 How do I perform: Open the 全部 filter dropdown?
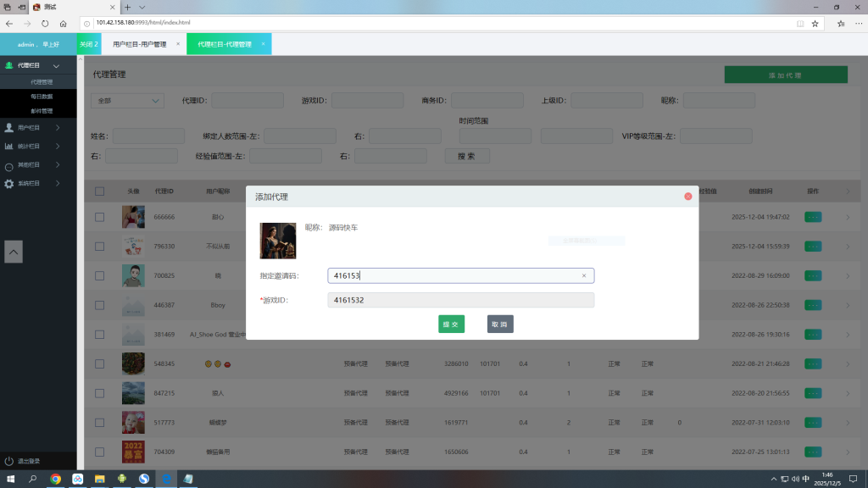click(x=127, y=101)
